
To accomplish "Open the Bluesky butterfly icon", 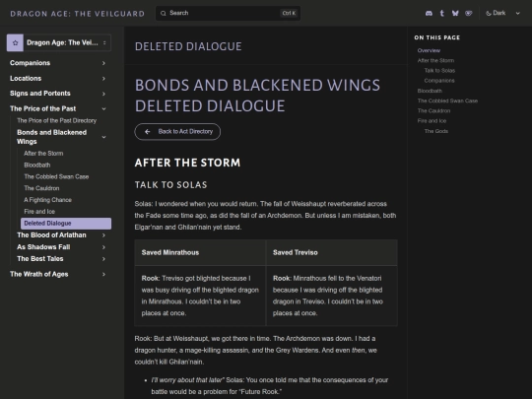I will pyautogui.click(x=455, y=13).
